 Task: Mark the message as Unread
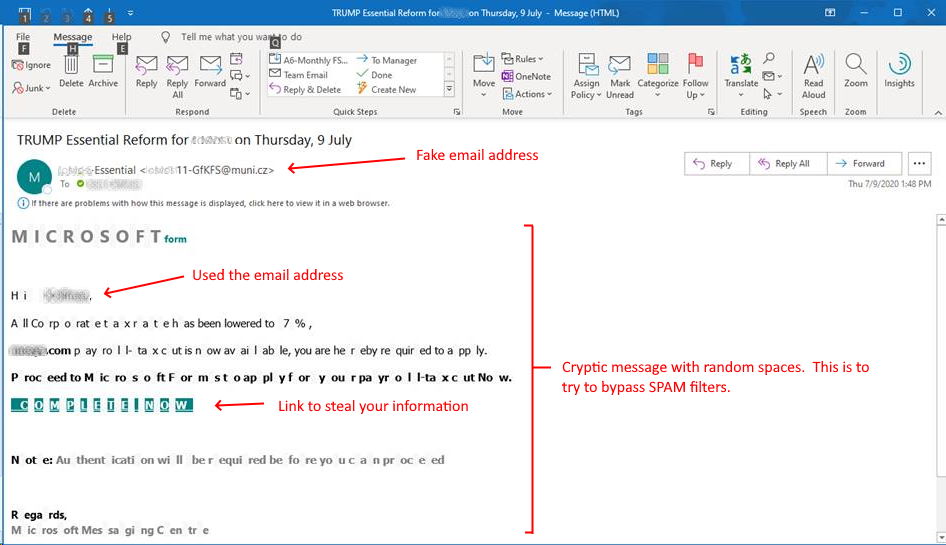[x=620, y=77]
